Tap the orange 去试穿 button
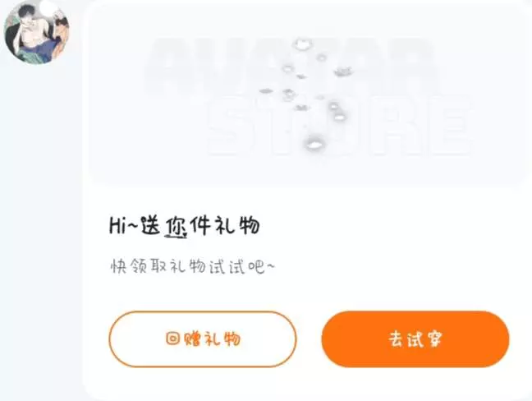 [x=415, y=339]
